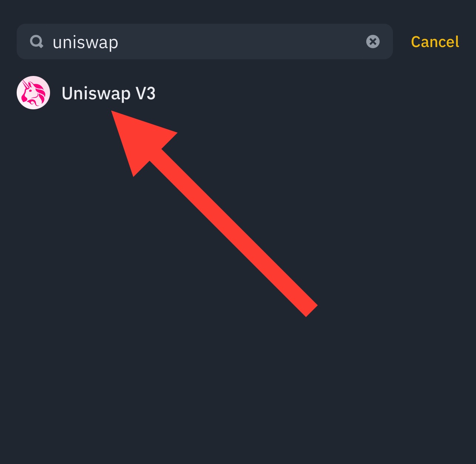Click inside the rounded search bar

coord(205,42)
